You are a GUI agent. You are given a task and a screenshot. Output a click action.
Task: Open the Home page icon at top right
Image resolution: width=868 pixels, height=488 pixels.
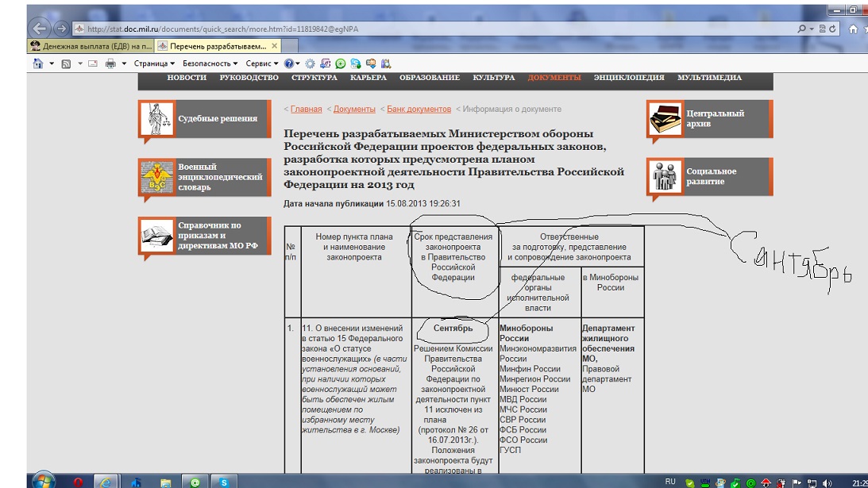click(x=853, y=29)
